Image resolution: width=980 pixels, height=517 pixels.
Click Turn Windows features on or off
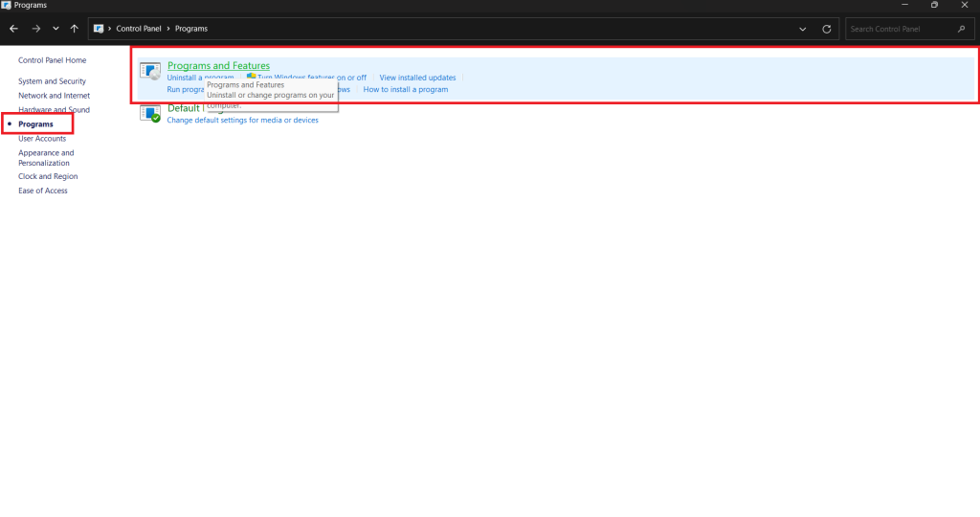pyautogui.click(x=312, y=78)
